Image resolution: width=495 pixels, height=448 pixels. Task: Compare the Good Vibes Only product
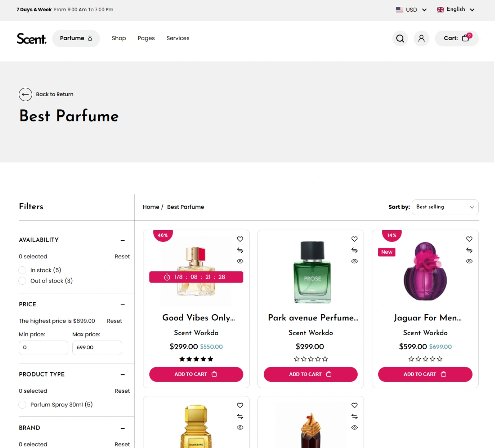click(240, 250)
